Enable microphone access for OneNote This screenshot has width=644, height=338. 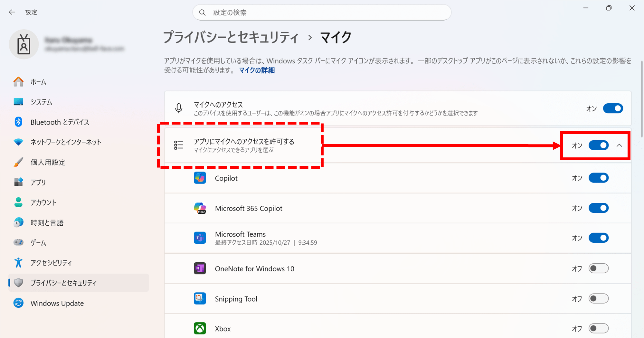pyautogui.click(x=598, y=268)
